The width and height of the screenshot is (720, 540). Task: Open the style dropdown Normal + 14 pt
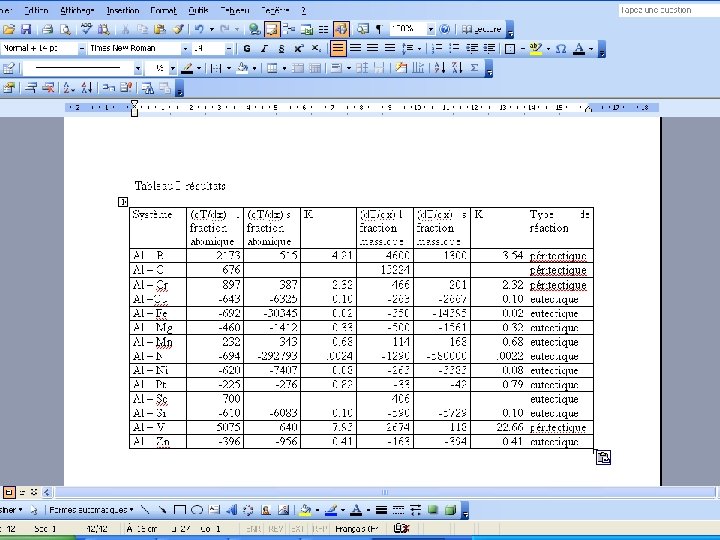[82, 48]
